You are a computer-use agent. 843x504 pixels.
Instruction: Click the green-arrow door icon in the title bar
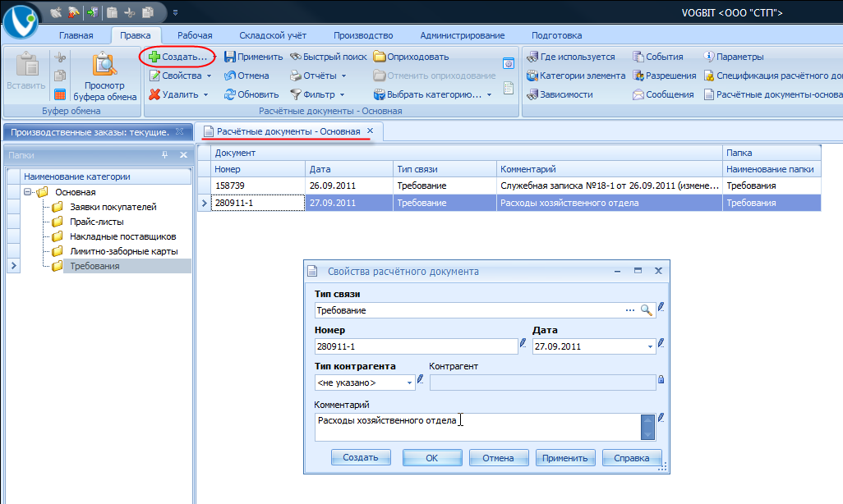tap(93, 11)
